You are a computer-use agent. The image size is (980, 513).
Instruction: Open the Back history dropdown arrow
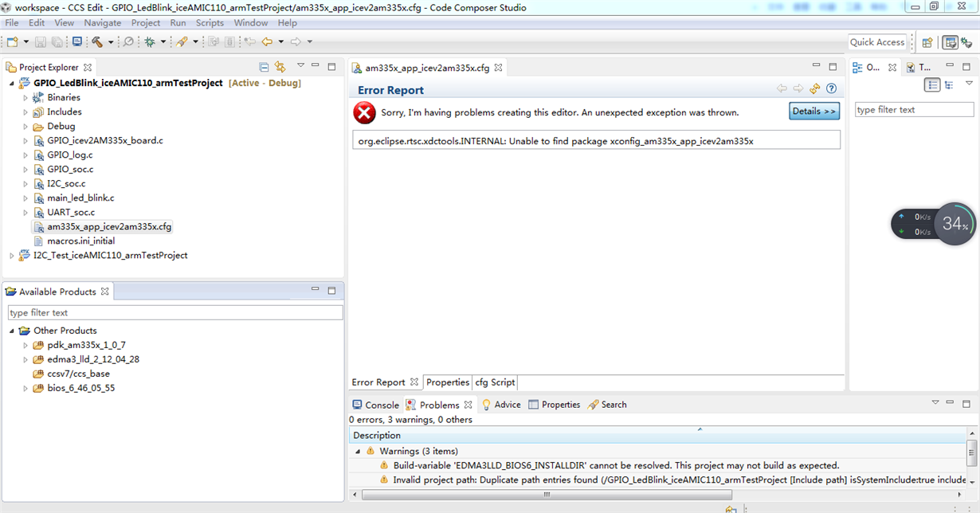pyautogui.click(x=280, y=42)
